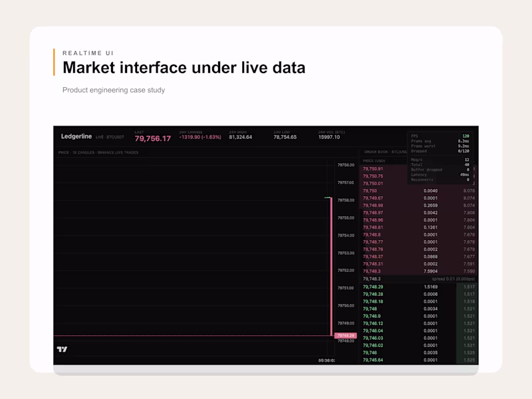532x399 pixels.
Task: Click the bid size 0.0034
Action: coord(430,309)
